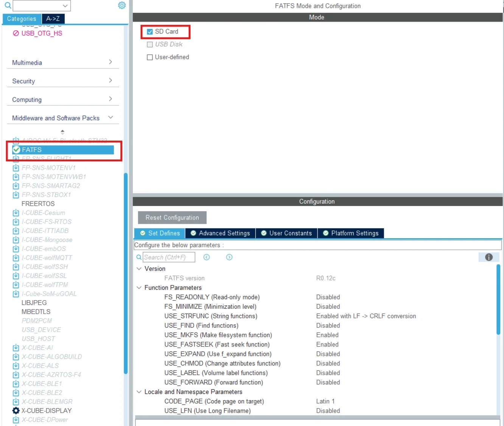Go to next search result arrow
Viewport: 504px width, 426px height.
(x=229, y=257)
